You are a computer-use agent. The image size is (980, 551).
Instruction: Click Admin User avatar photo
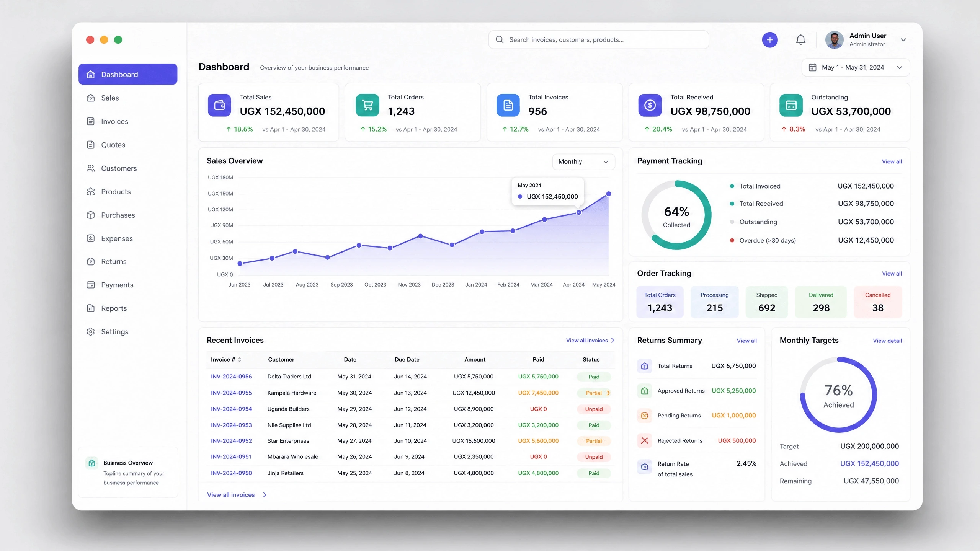(x=835, y=40)
